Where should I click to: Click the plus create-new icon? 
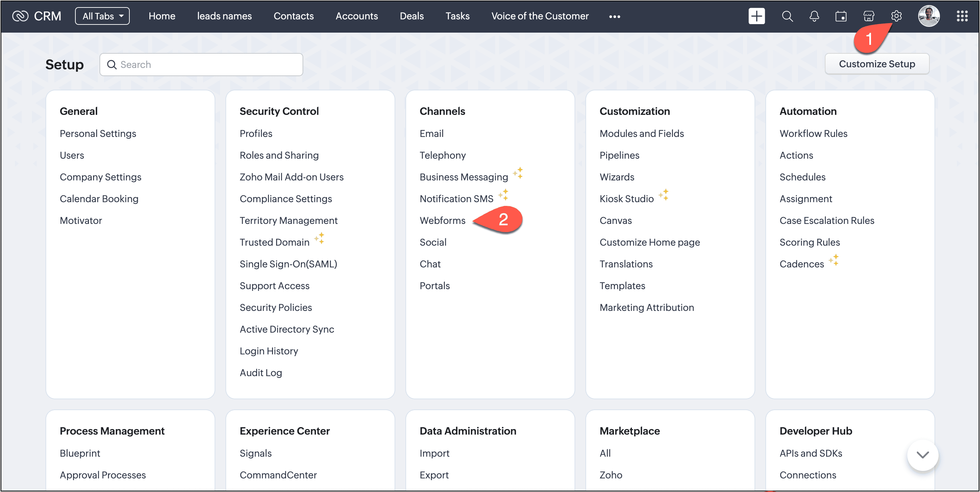[x=756, y=16]
